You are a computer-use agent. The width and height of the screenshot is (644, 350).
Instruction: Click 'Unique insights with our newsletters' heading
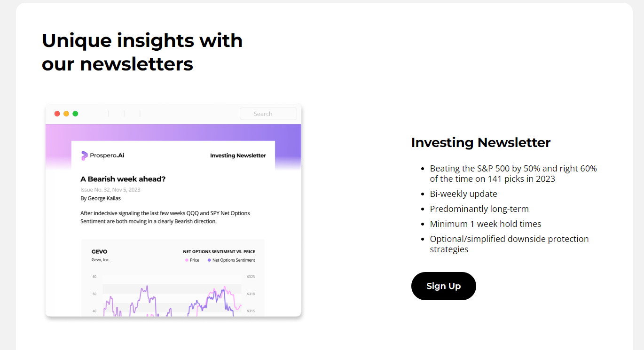click(x=142, y=52)
